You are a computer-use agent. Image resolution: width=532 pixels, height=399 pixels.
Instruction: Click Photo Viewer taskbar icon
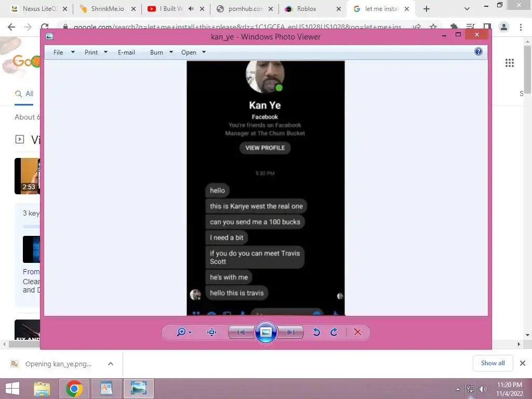pos(139,389)
